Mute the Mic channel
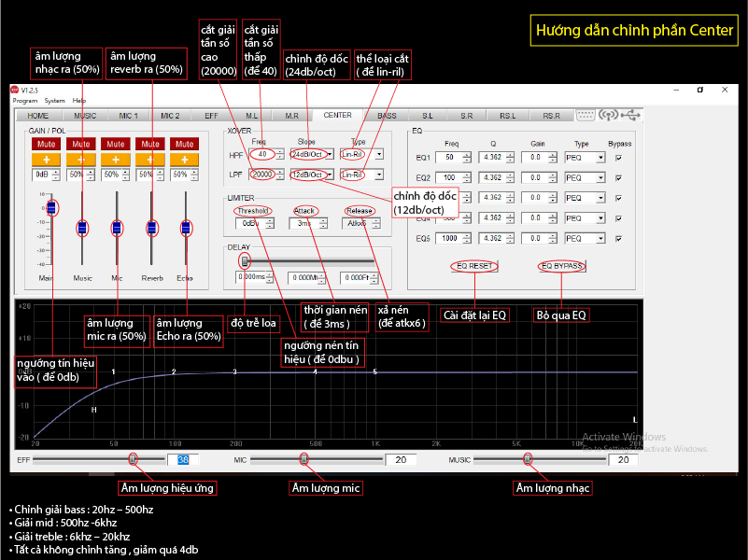 point(116,144)
